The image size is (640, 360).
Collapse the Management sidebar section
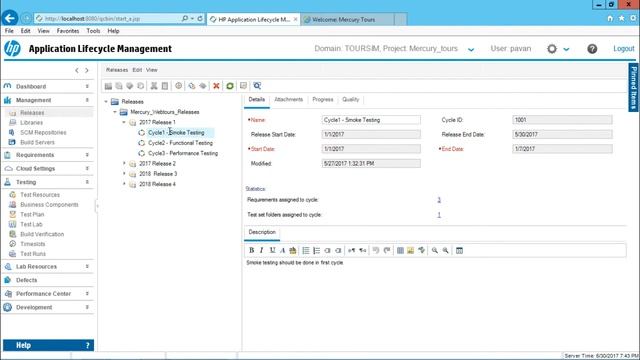click(x=87, y=100)
